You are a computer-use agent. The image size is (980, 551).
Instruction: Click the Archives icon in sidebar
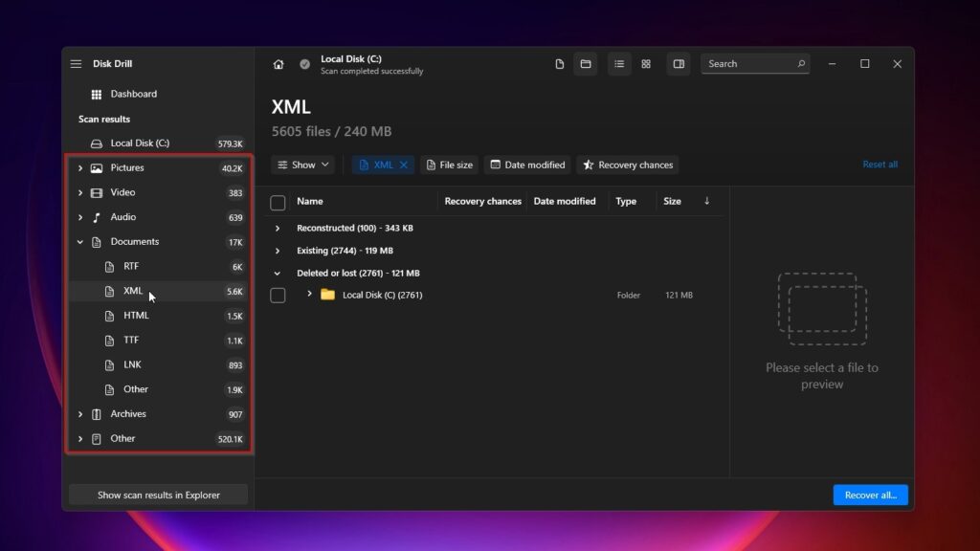pos(97,414)
